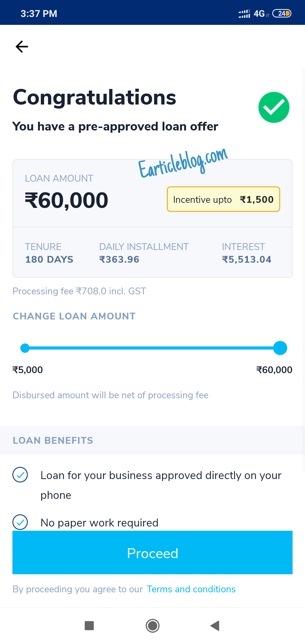Image resolution: width=305 pixels, height=644 pixels.
Task: Tap the 4G network indicator
Action: [259, 14]
